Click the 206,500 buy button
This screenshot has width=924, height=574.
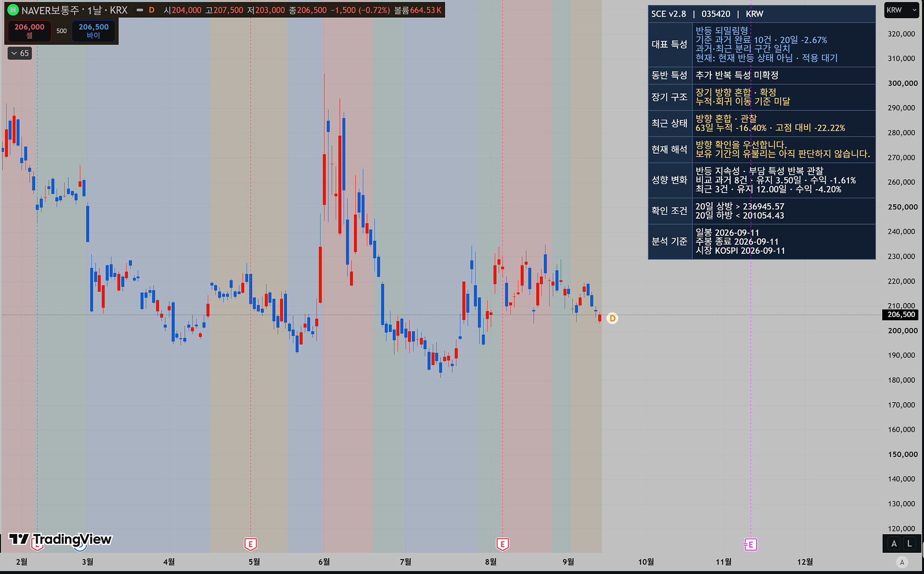(93, 31)
